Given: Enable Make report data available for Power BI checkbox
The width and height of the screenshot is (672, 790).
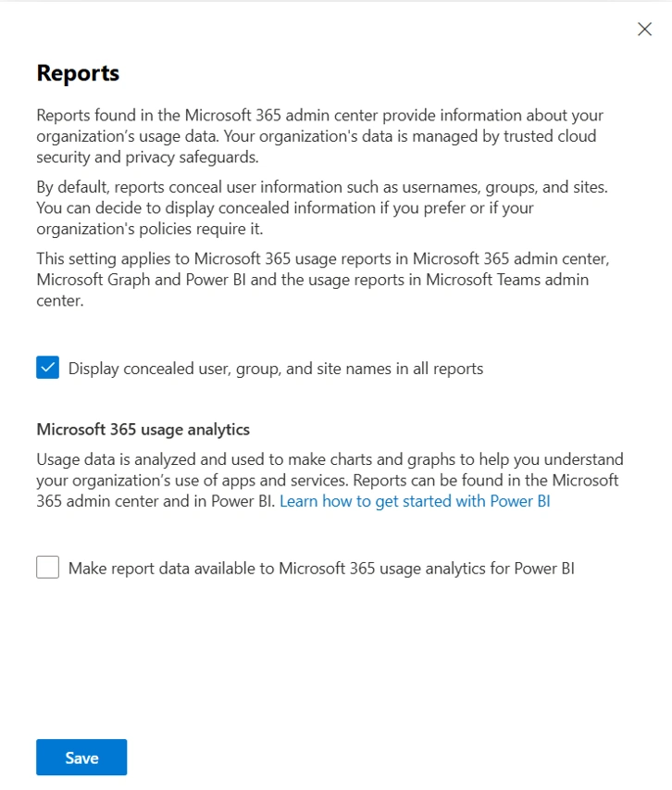Looking at the screenshot, I should click(x=48, y=568).
